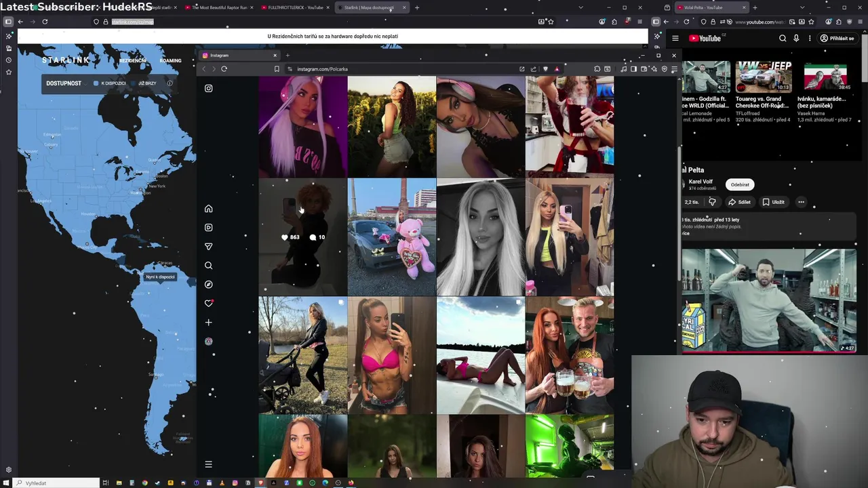Like the video with 2,2 tis. button
868x488 pixels.
[x=692, y=202]
